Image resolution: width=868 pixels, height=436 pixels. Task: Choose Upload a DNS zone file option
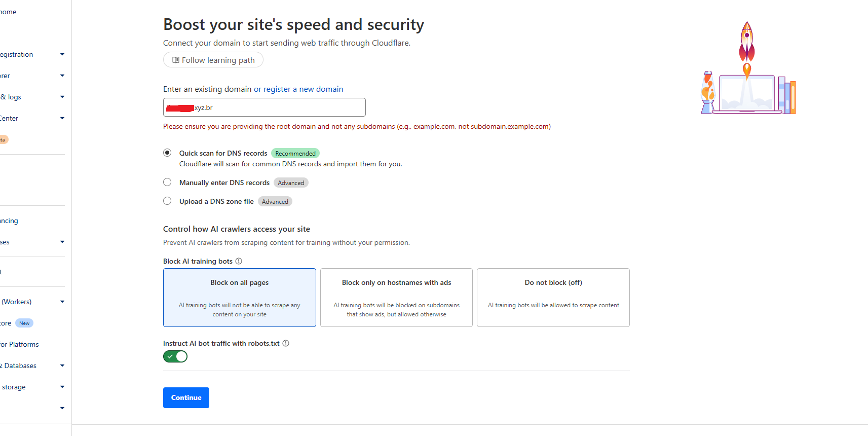click(x=167, y=201)
